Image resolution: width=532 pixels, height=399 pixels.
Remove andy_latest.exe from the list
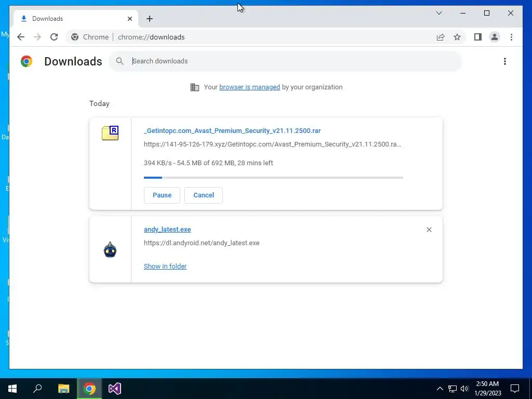[x=429, y=230]
